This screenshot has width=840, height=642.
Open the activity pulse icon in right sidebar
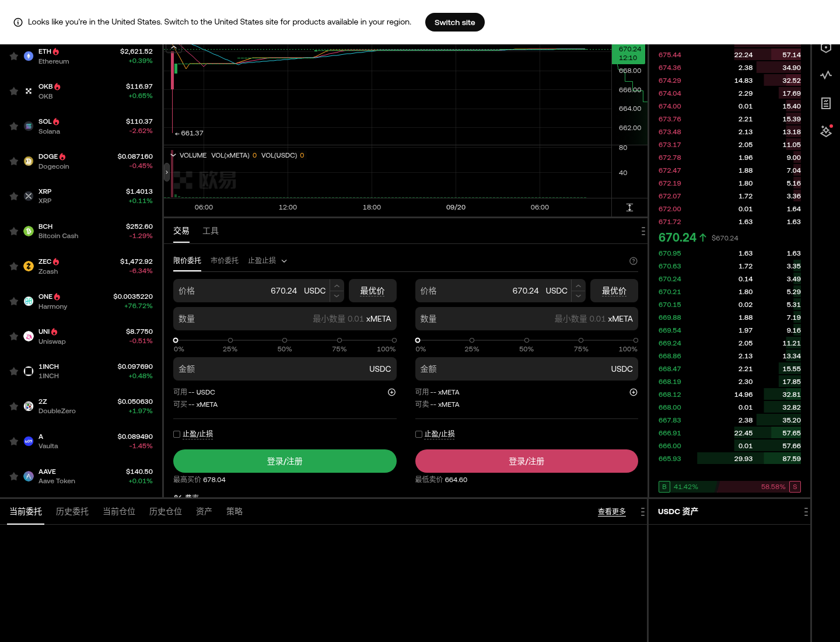coord(826,75)
